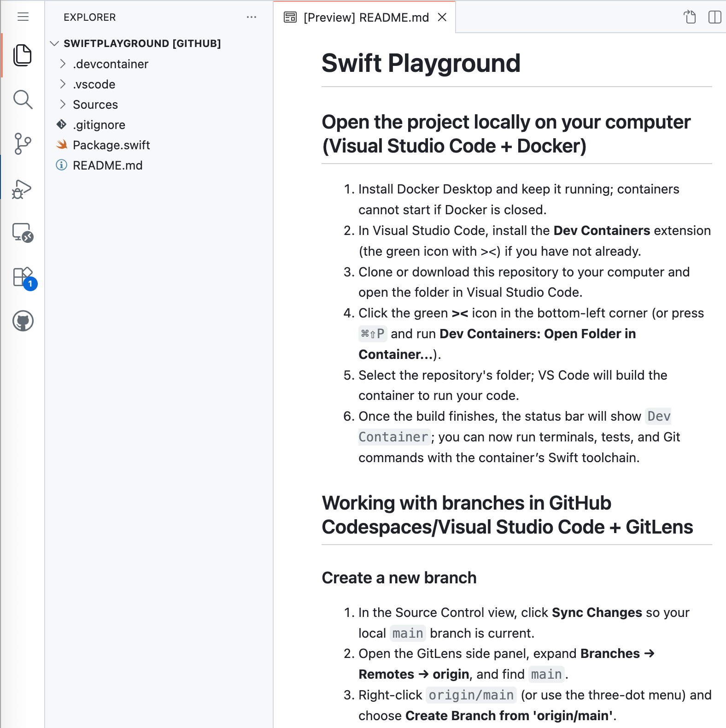Split the editor with the split icon
Viewport: 726px width, 728px height.
(714, 18)
